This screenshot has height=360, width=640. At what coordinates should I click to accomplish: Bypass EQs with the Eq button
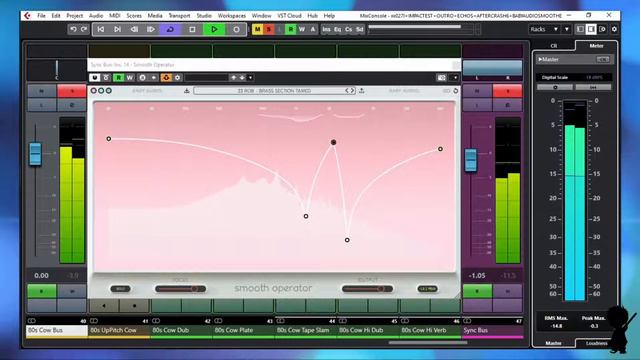[x=338, y=29]
